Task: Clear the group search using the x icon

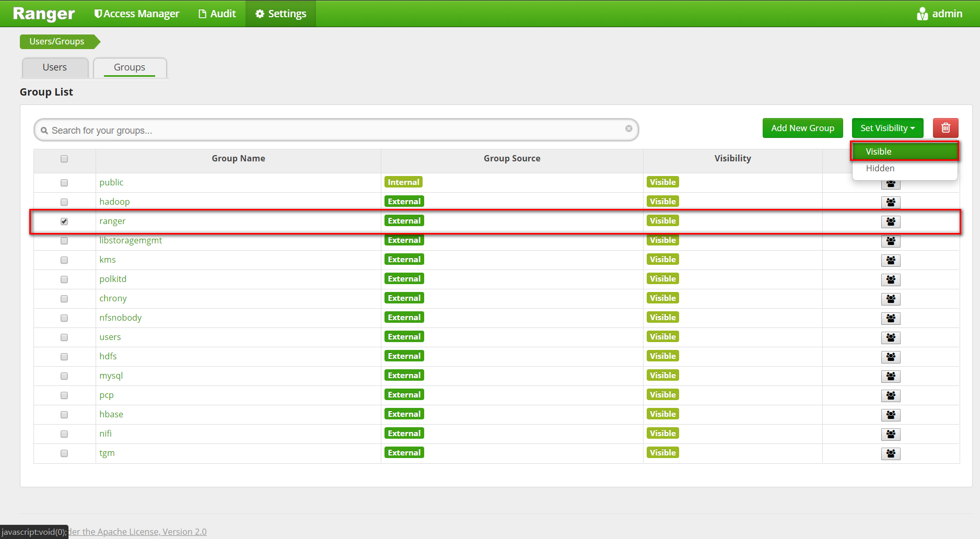Action: coord(628,129)
